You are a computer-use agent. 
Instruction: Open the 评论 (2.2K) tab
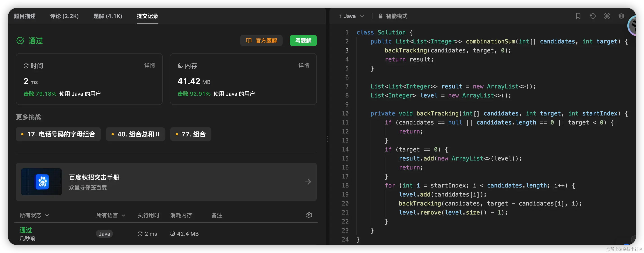point(64,16)
